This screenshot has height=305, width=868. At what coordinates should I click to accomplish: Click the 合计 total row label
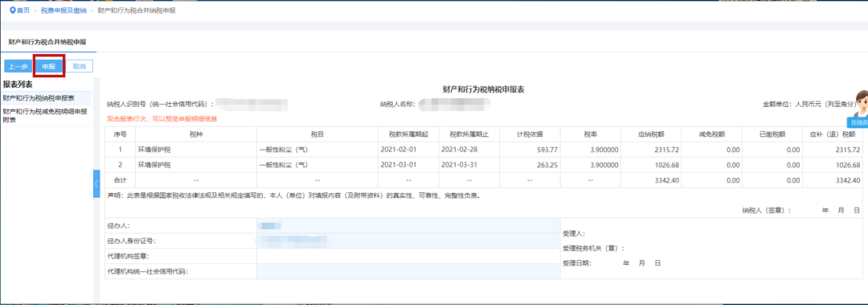pyautogui.click(x=120, y=180)
